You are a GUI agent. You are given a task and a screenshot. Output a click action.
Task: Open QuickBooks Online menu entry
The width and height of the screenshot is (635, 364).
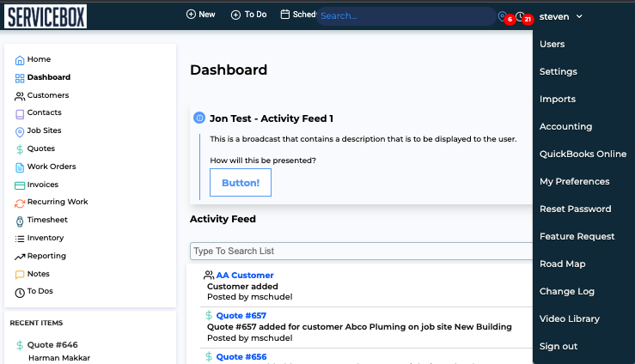[x=583, y=154]
